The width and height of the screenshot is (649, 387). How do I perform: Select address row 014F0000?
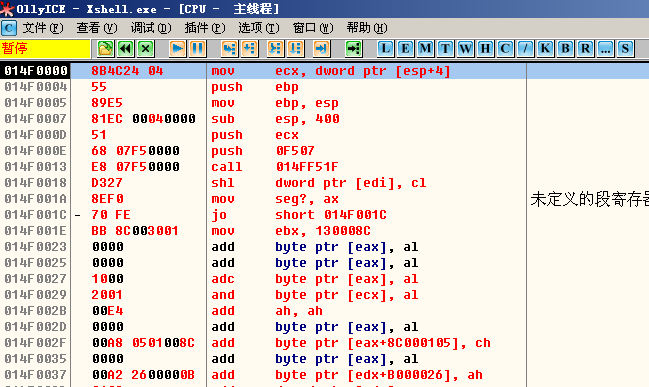36,71
